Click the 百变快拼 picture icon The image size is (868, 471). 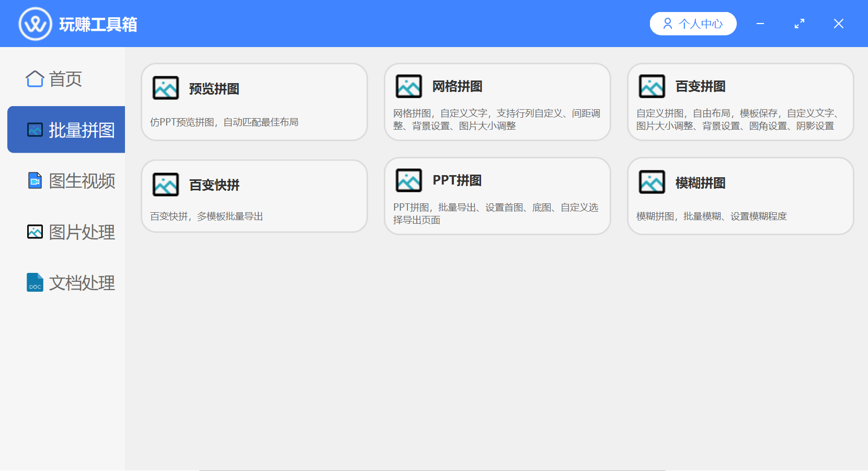(166, 185)
